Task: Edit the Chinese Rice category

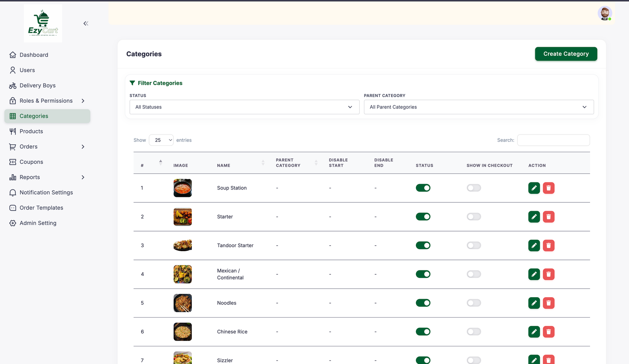Action: tap(534, 332)
